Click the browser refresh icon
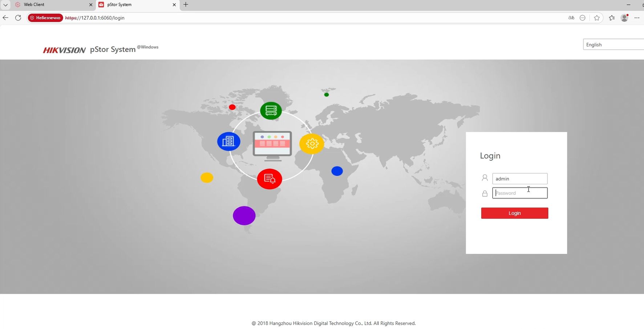This screenshot has height=329, width=644. click(18, 18)
